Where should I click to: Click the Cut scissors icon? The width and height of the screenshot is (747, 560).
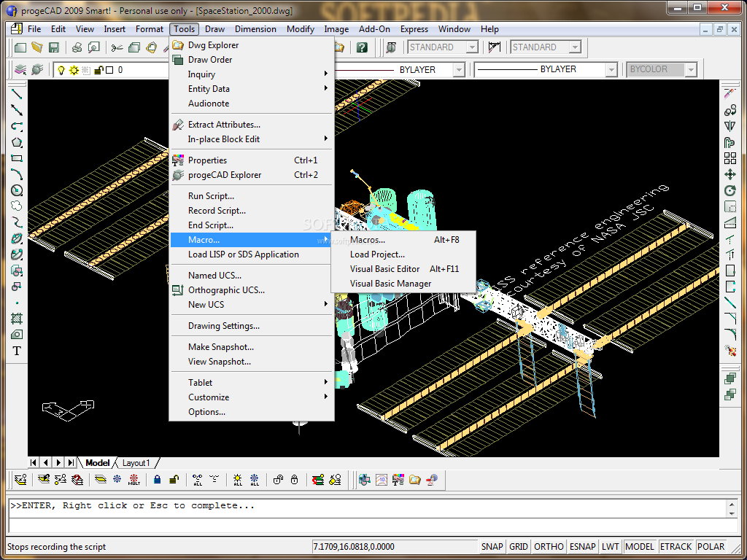tap(117, 47)
